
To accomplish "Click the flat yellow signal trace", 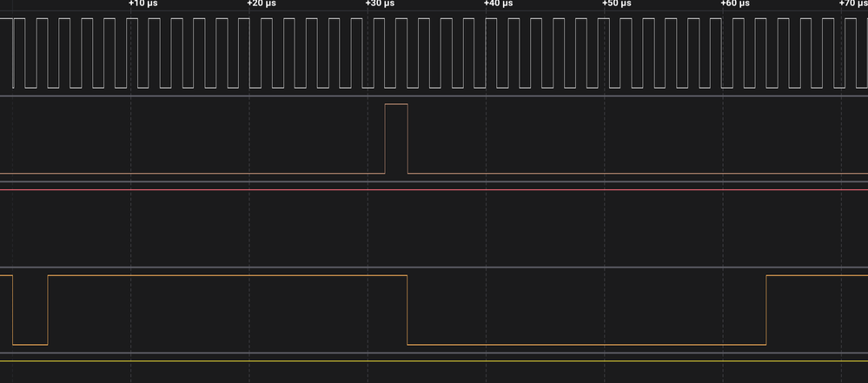I will (x=434, y=361).
